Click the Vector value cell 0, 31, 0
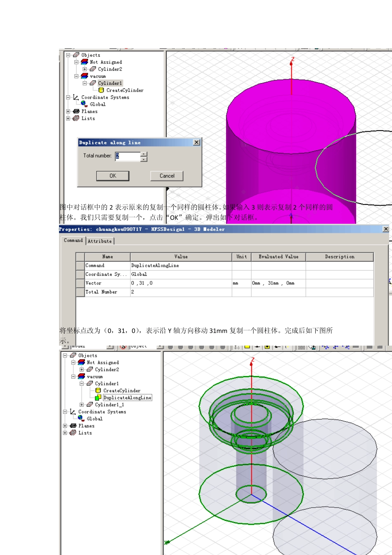This screenshot has height=555, width=392. (x=180, y=283)
